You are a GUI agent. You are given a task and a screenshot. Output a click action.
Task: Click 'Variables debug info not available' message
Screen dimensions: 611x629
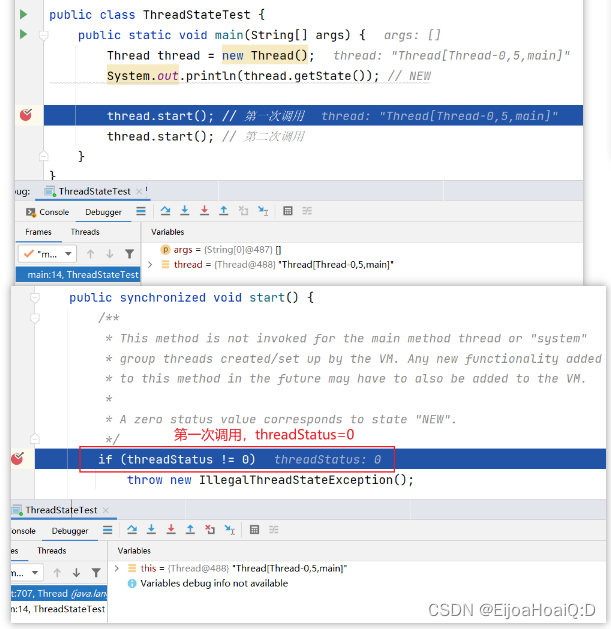click(214, 583)
